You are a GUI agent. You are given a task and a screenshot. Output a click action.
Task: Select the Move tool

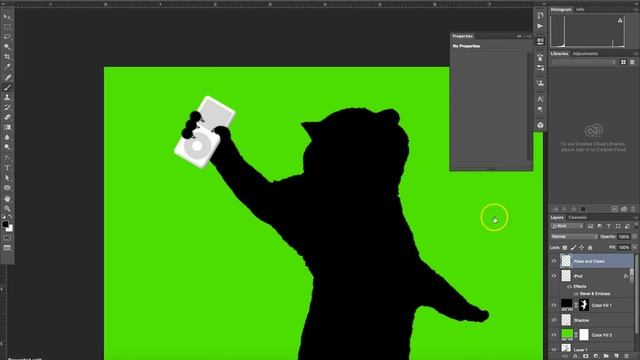(7, 17)
